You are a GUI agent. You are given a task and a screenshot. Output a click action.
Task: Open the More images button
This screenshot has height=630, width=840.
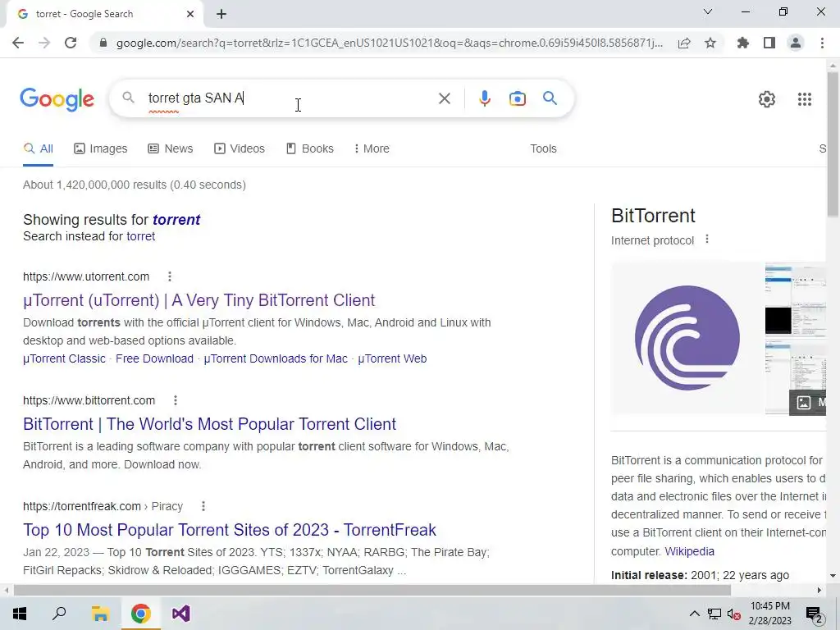click(808, 402)
